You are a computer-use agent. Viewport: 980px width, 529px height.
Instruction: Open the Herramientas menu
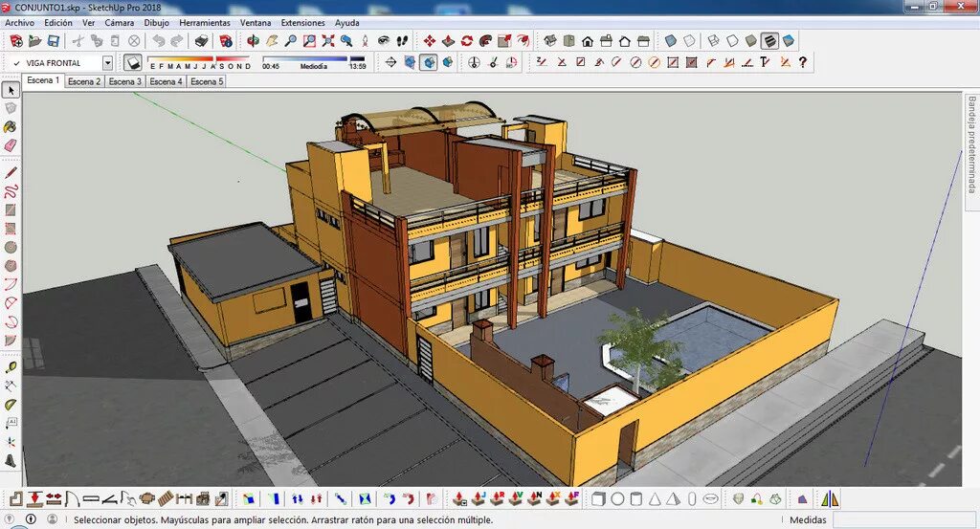(205, 23)
